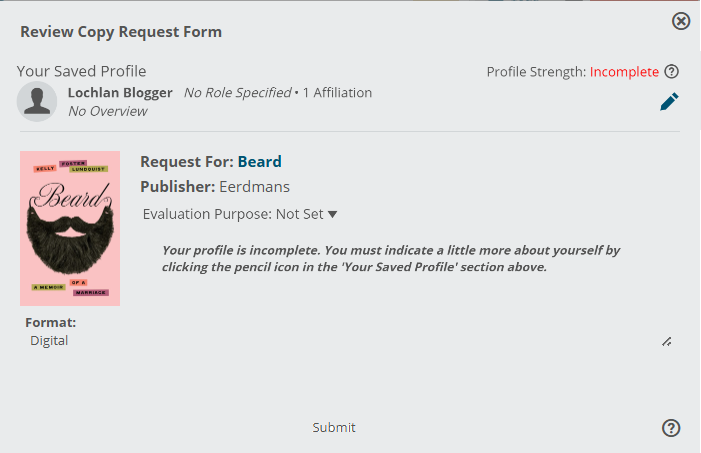Select the Digital format option
Screen dimensions: 701x453
49,341
